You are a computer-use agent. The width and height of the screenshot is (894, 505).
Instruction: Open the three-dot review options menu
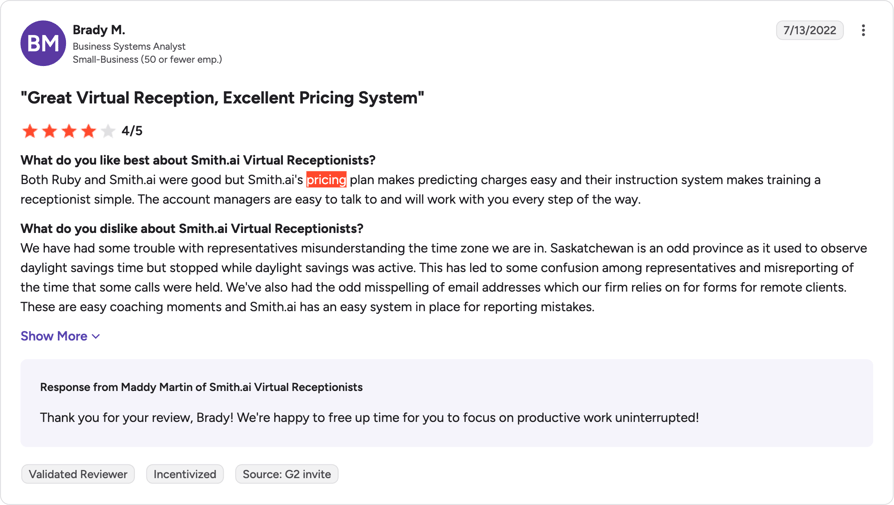pyautogui.click(x=863, y=30)
